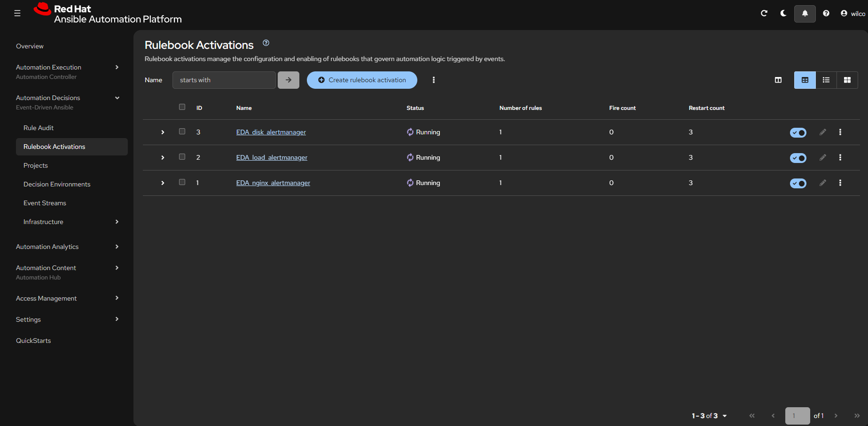The width and height of the screenshot is (868, 426).
Task: Edit the EDA_nginx_alertmanager activation with pencil
Action: pyautogui.click(x=823, y=183)
